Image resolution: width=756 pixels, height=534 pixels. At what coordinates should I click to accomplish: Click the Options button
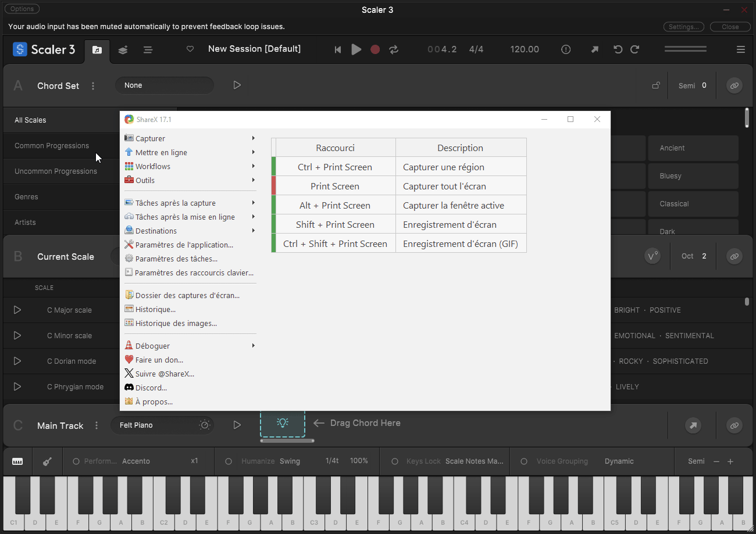click(22, 9)
